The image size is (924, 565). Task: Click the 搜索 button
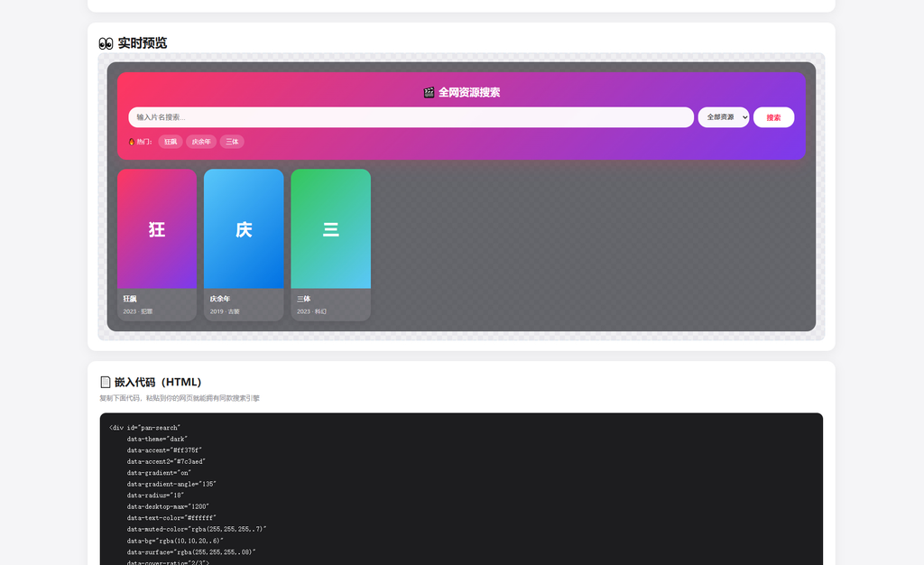point(773,117)
